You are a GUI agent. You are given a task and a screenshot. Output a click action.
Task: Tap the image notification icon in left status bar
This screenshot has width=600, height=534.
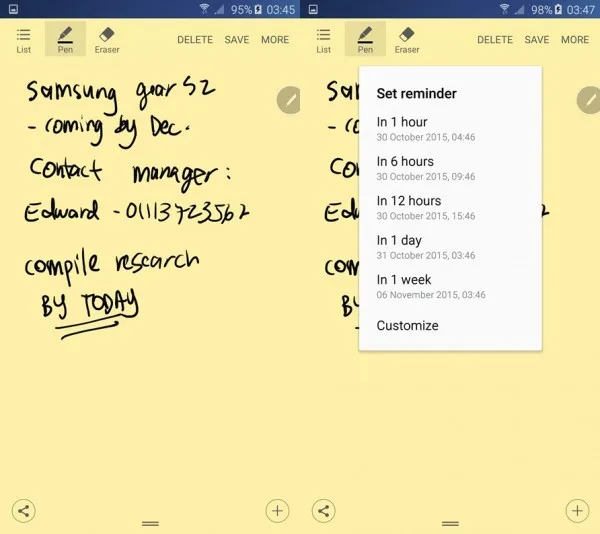(13, 9)
